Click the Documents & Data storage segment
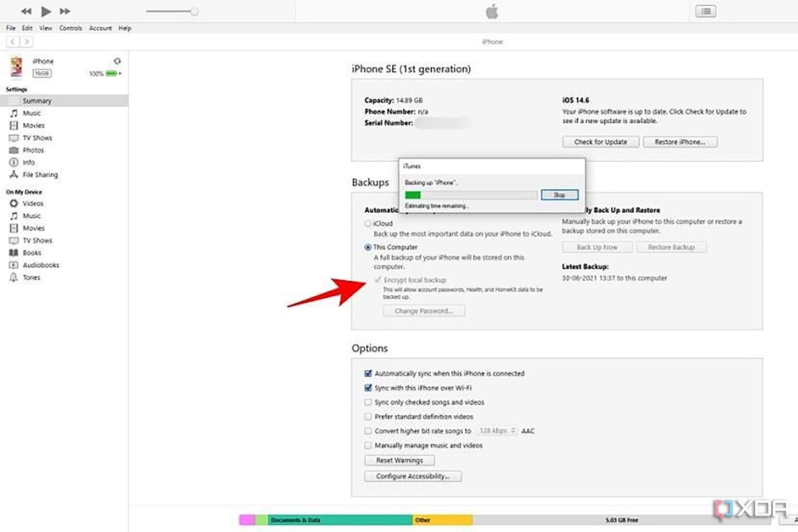 click(340, 520)
